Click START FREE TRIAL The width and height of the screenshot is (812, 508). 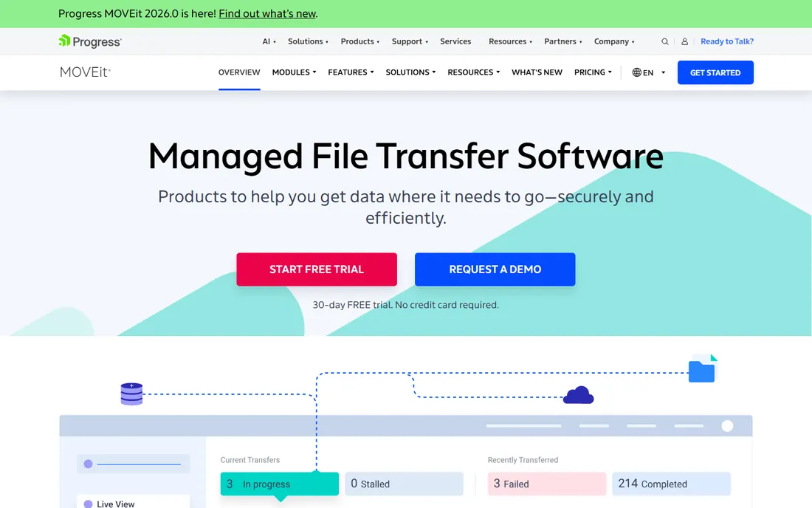[317, 270]
